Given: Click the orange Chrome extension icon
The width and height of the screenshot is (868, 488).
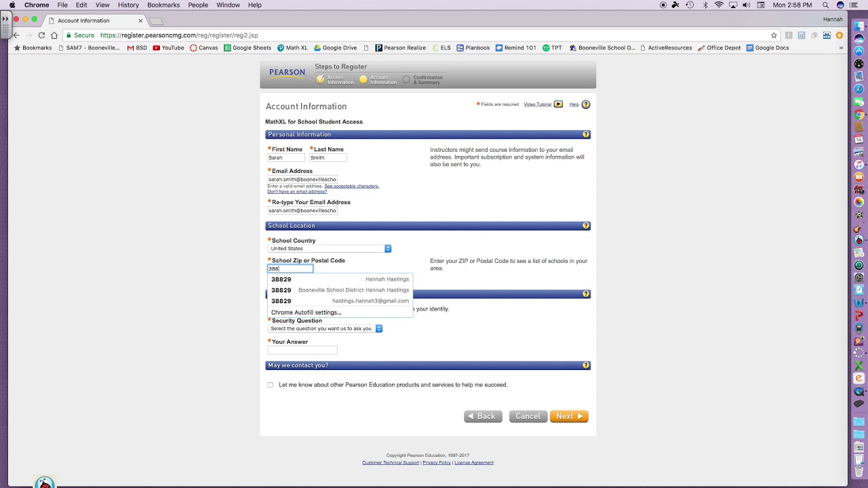Looking at the screenshot, I should click(840, 35).
